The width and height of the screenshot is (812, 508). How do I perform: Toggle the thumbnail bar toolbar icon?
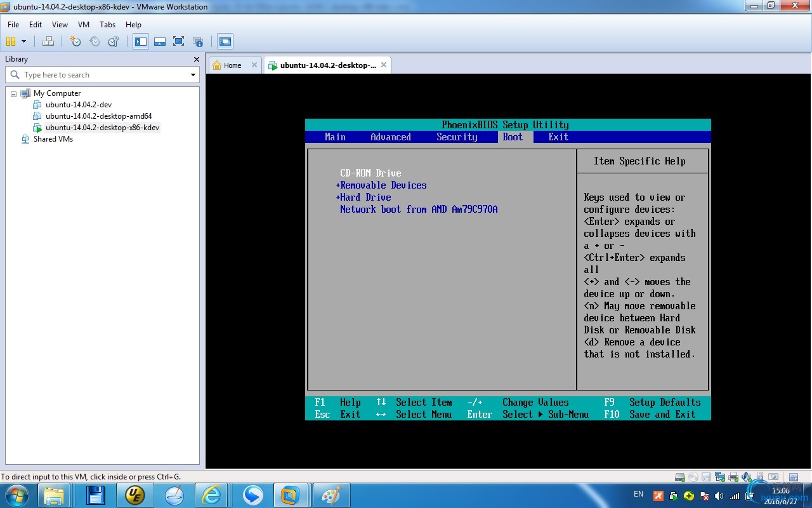click(x=160, y=41)
